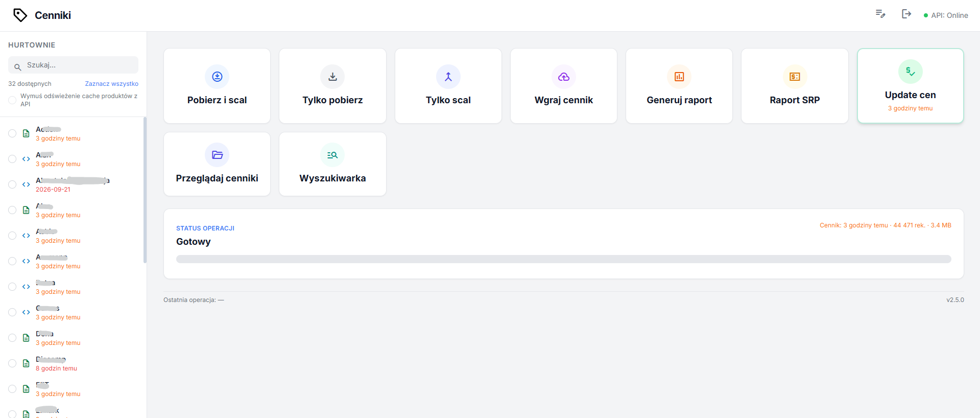Click the logout icon in header
The image size is (980, 418).
click(906, 14)
